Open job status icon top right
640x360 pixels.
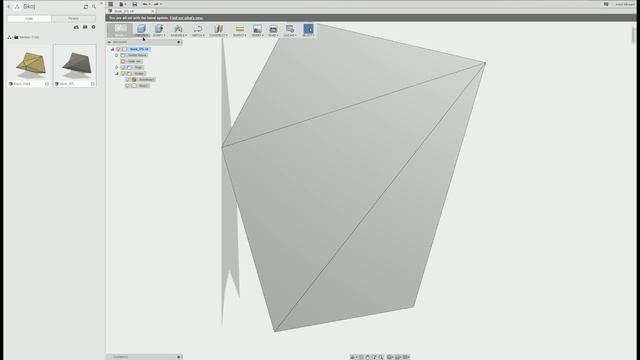(x=606, y=4)
